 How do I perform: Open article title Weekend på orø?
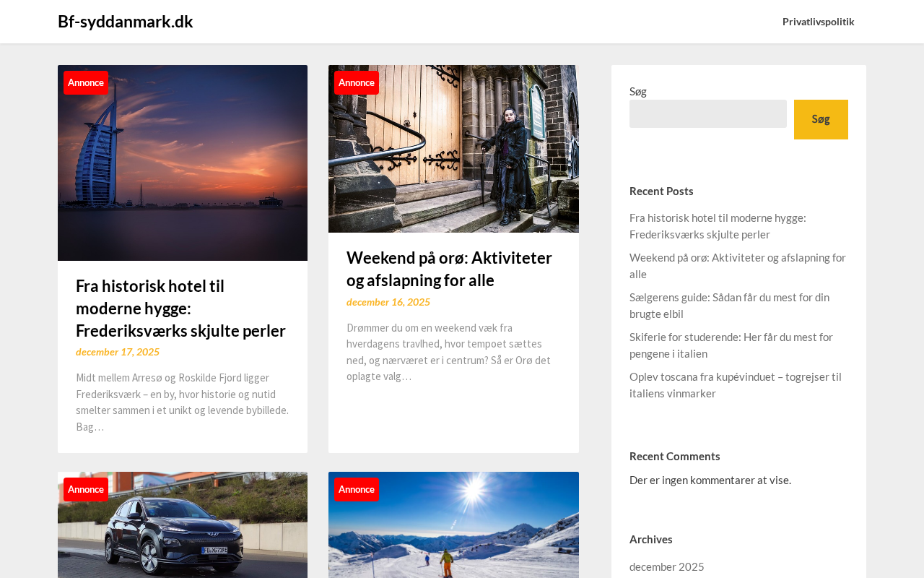[449, 268]
